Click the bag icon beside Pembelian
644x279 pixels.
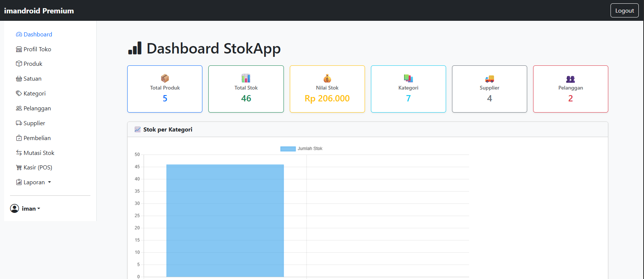tap(19, 138)
